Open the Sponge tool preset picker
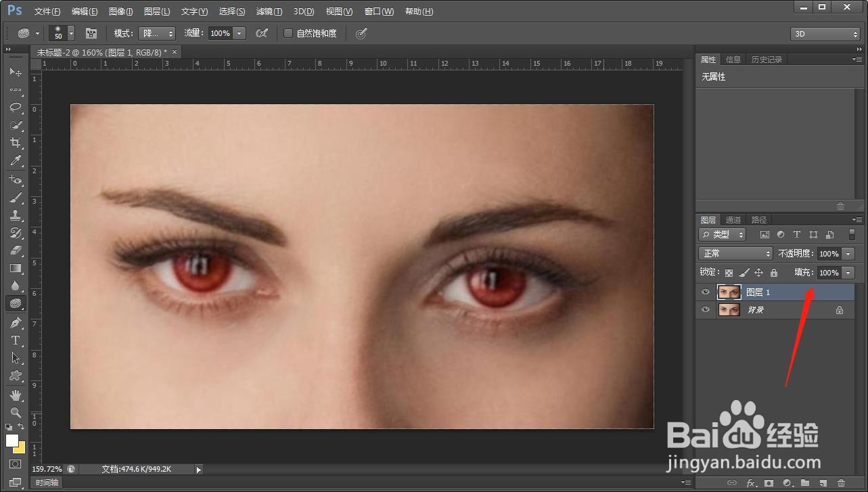 [x=28, y=33]
